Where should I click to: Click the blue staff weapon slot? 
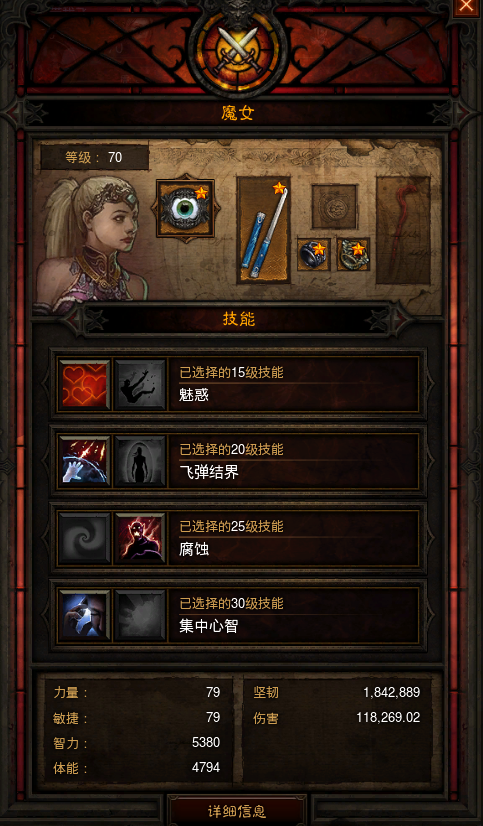pyautogui.click(x=264, y=230)
